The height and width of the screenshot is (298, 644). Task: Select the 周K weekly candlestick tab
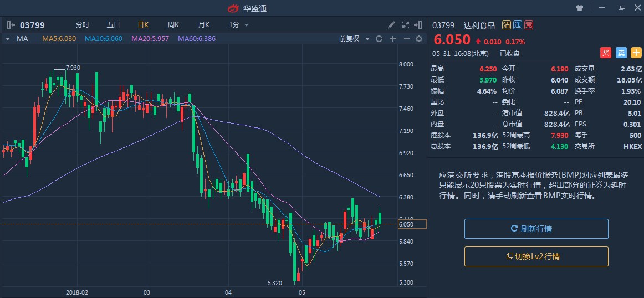tap(173, 25)
